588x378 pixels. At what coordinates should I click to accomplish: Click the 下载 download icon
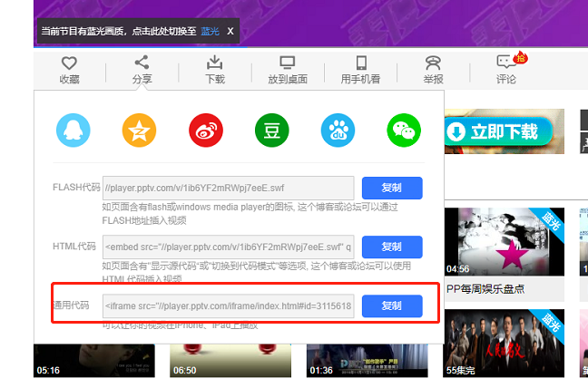[214, 63]
